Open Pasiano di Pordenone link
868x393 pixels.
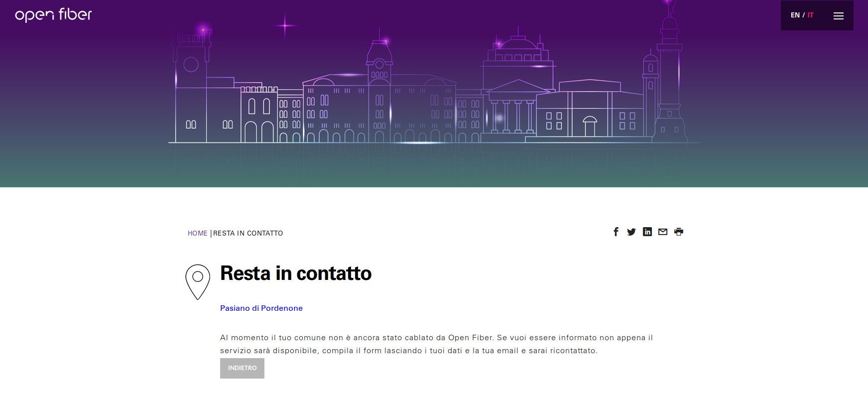[261, 308]
